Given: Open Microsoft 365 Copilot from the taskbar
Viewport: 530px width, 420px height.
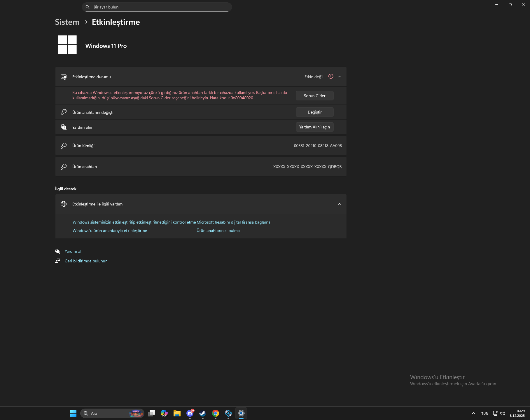Looking at the screenshot, I should pos(164,413).
